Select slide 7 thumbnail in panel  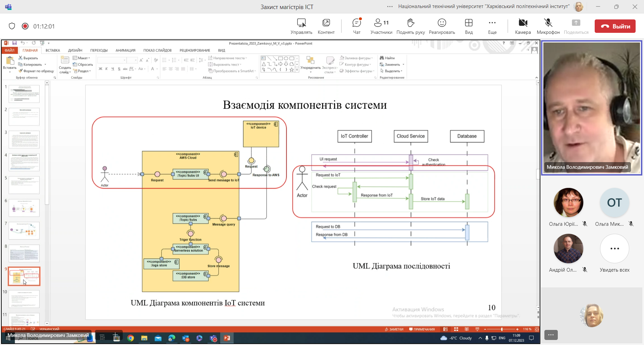[24, 230]
